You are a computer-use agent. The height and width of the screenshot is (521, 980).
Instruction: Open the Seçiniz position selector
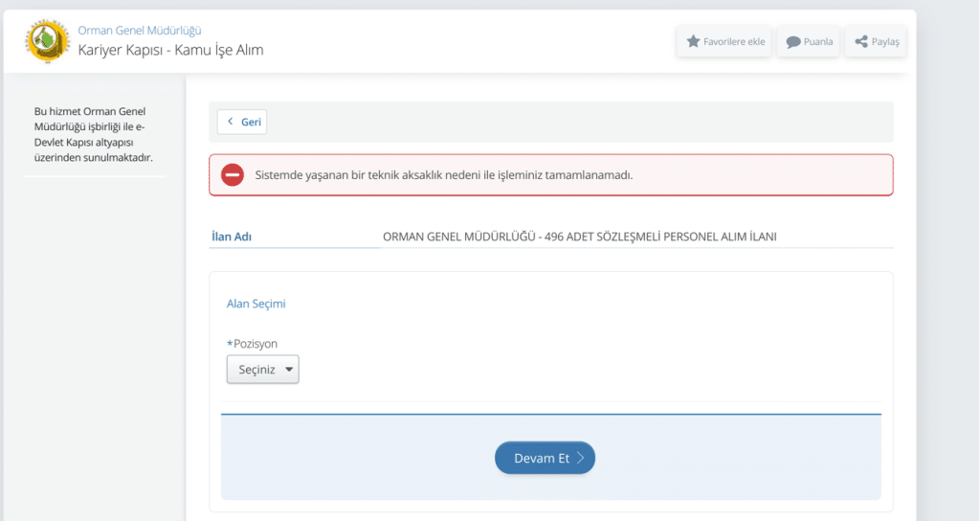click(x=262, y=370)
